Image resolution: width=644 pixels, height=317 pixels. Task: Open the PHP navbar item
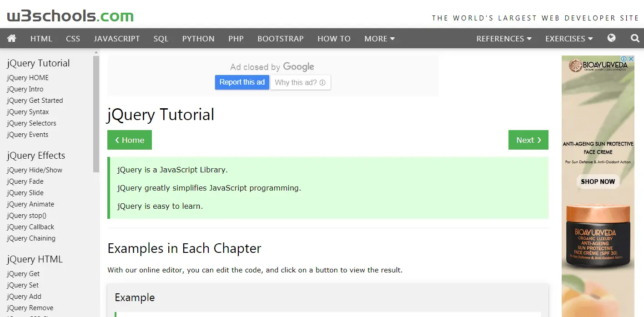pyautogui.click(x=236, y=39)
